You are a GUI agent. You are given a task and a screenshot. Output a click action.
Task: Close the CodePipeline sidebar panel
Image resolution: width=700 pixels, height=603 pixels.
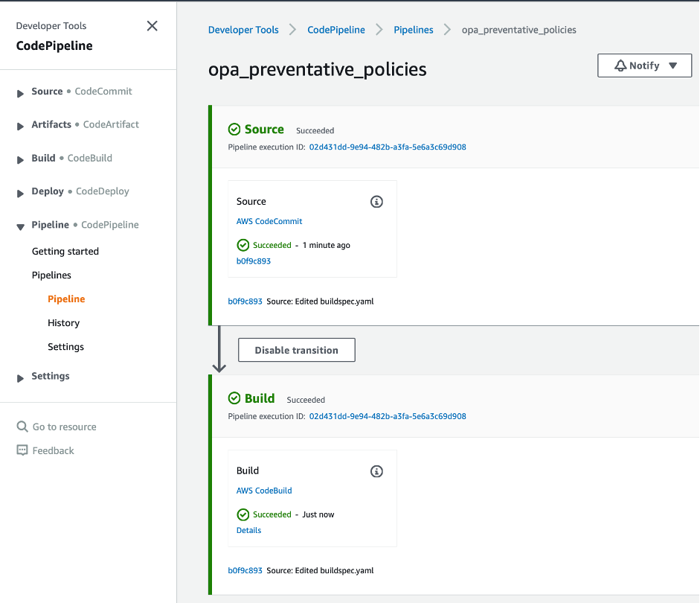point(152,25)
